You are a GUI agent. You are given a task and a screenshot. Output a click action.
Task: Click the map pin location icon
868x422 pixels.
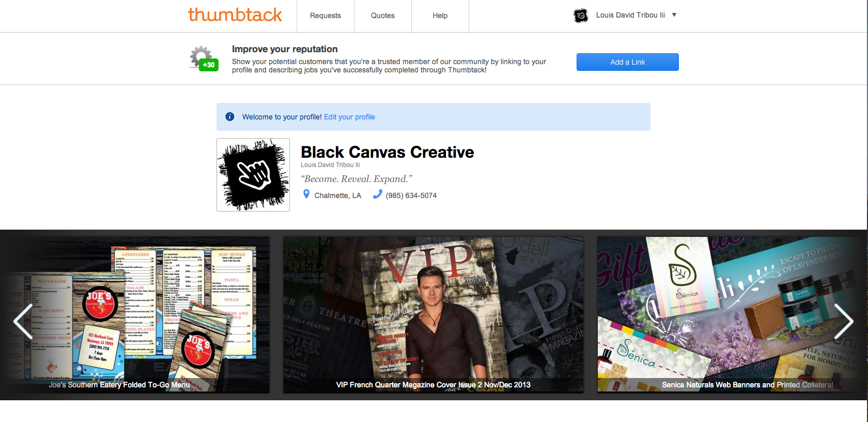tap(306, 194)
